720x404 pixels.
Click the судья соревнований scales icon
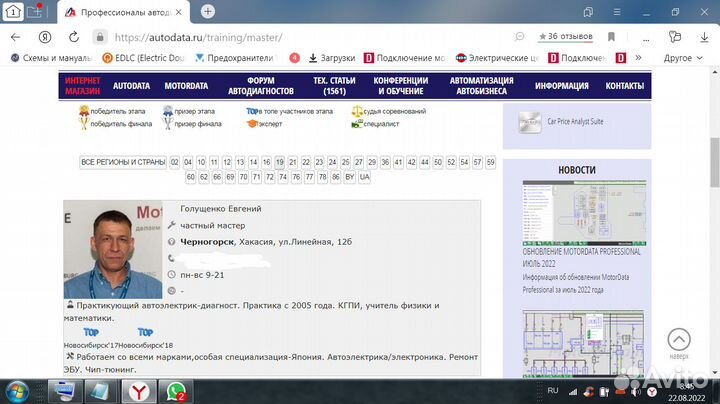point(357,111)
